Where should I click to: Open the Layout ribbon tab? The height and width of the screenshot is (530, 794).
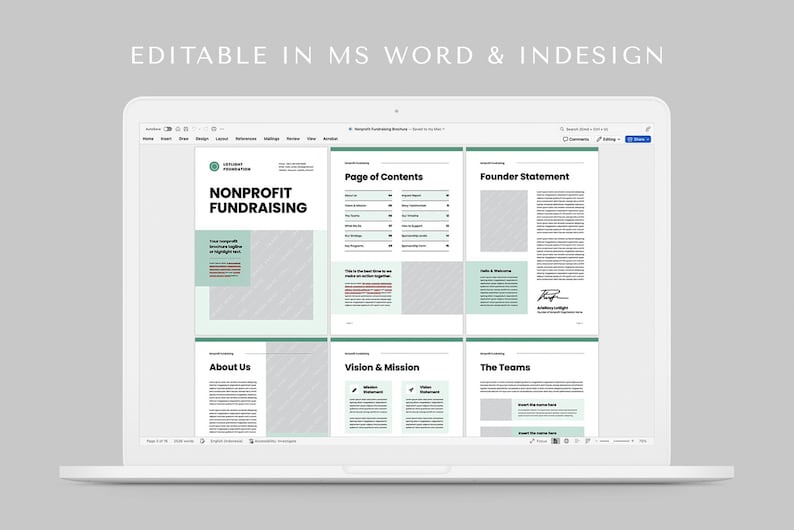(x=222, y=139)
